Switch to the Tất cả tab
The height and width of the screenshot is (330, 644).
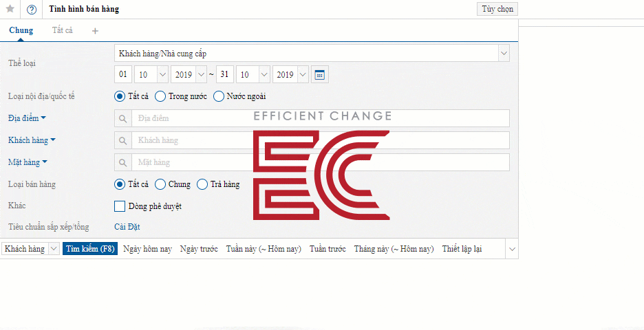coord(63,30)
